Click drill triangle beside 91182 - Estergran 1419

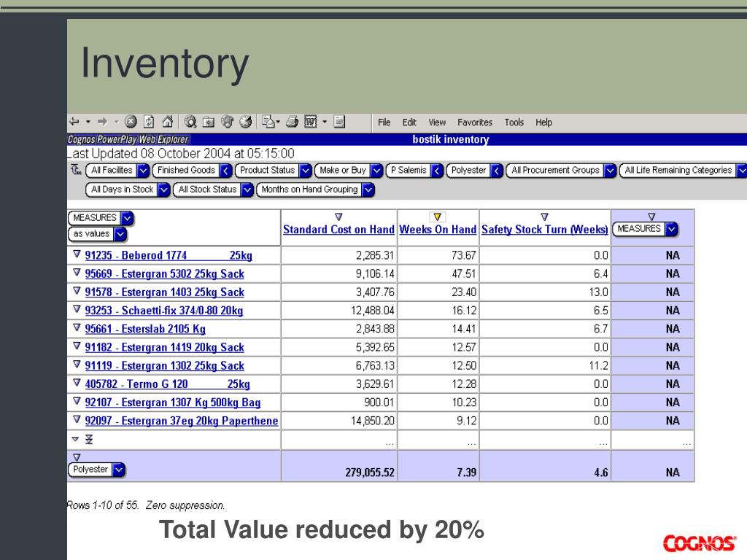pyautogui.click(x=77, y=346)
